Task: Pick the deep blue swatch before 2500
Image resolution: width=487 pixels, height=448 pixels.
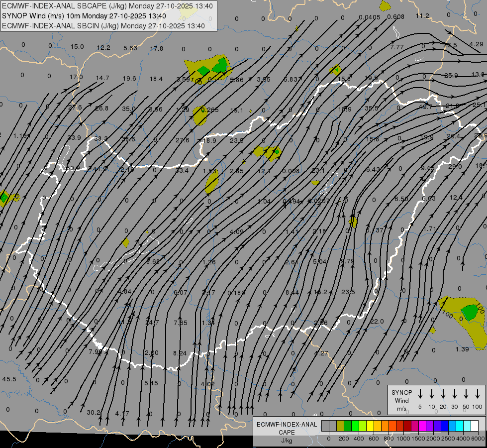Action: [444, 426]
